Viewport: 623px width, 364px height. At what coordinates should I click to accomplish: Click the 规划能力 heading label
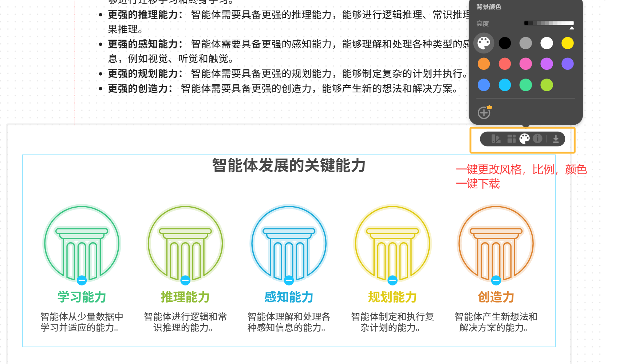[x=392, y=297]
